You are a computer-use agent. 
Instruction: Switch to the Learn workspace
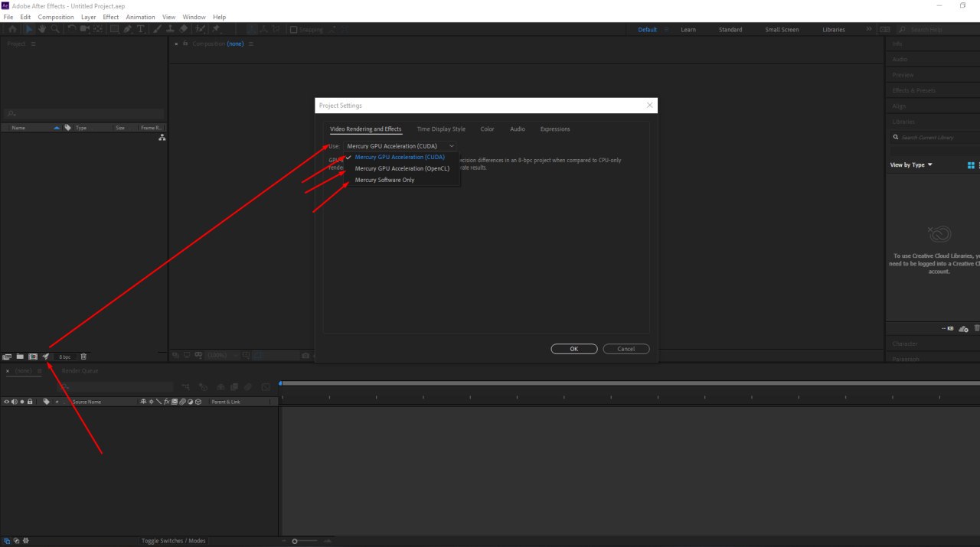[x=688, y=30]
